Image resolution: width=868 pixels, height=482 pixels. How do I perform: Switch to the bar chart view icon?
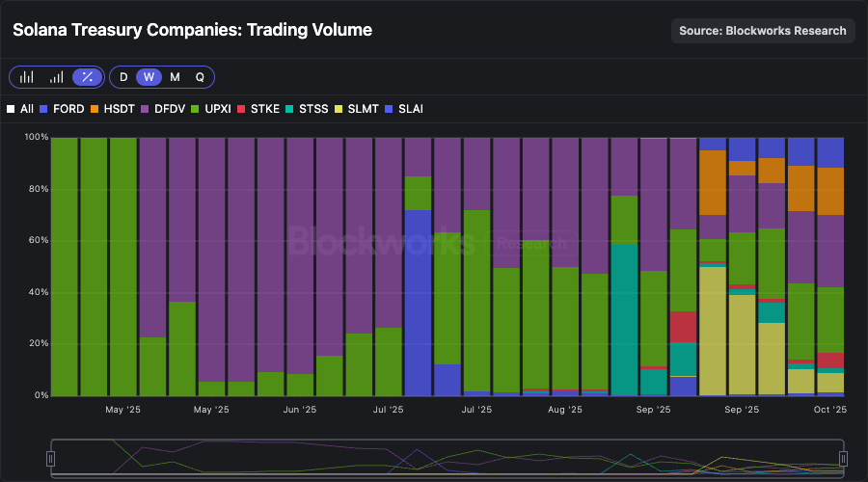[27, 77]
